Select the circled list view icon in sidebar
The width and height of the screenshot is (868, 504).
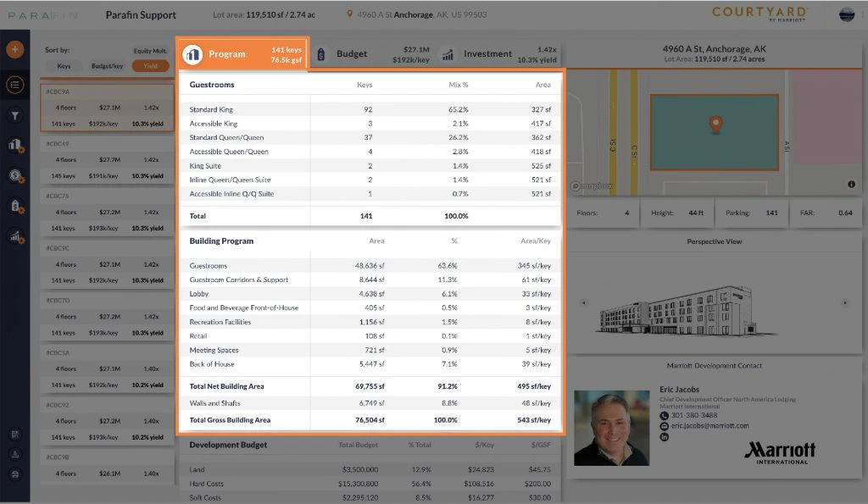pyautogui.click(x=15, y=84)
